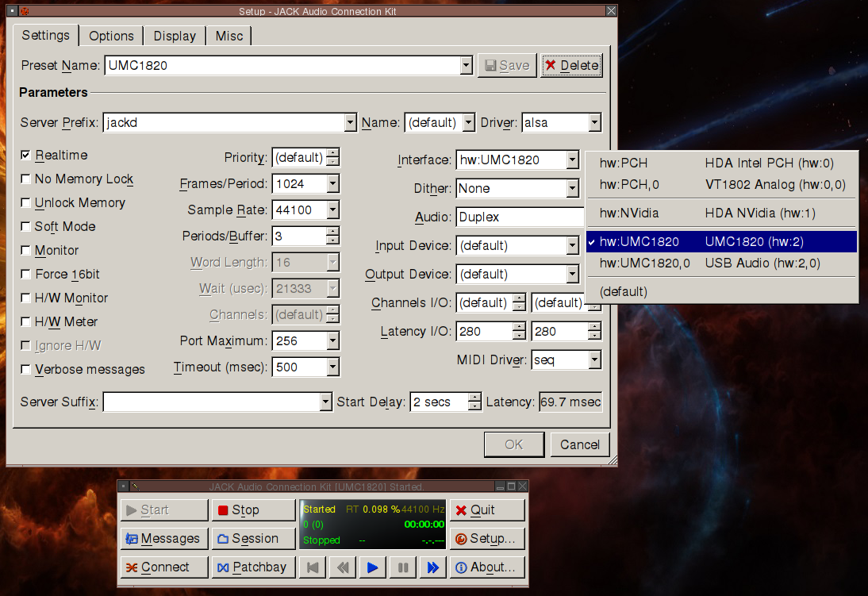The width and height of the screenshot is (868, 596).
Task: Open the Patchbay window
Action: [x=254, y=567]
